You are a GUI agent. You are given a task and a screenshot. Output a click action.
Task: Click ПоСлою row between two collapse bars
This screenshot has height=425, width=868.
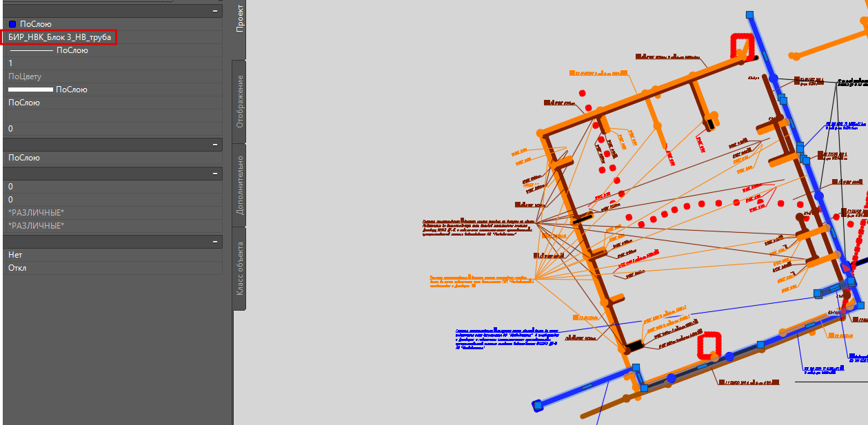[x=112, y=158]
